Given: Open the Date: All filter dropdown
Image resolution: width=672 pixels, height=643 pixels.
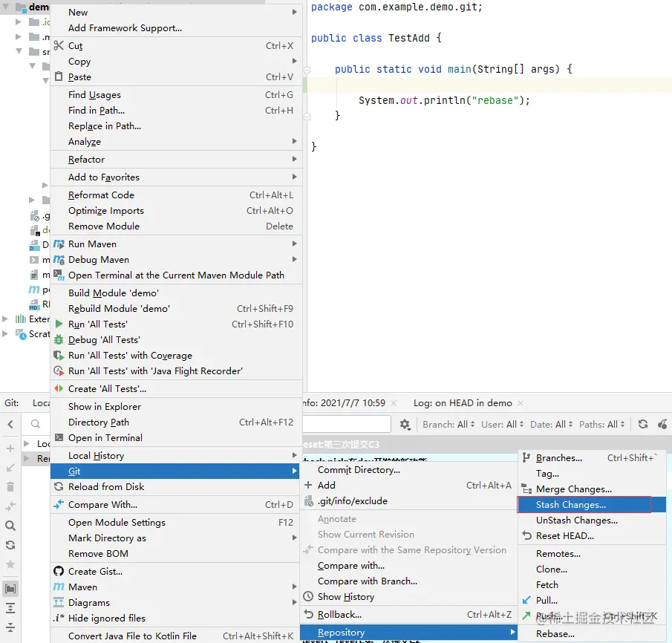Looking at the screenshot, I should click(551, 425).
